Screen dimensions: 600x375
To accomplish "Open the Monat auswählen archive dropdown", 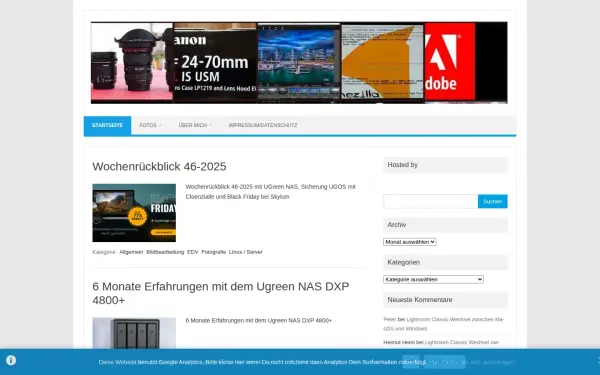I will click(410, 242).
